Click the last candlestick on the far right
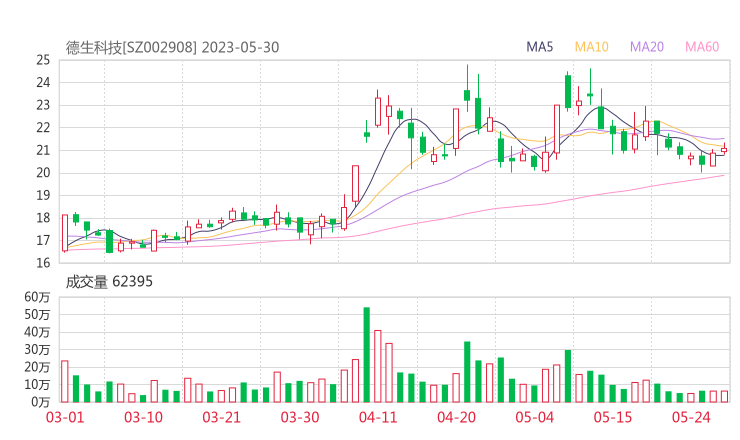Viewport: 740px width, 440px height. coord(724,150)
